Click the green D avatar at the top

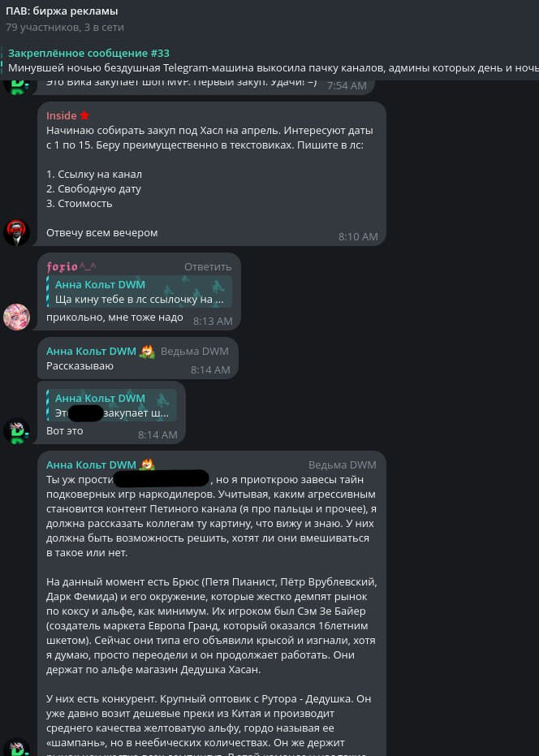(x=17, y=85)
